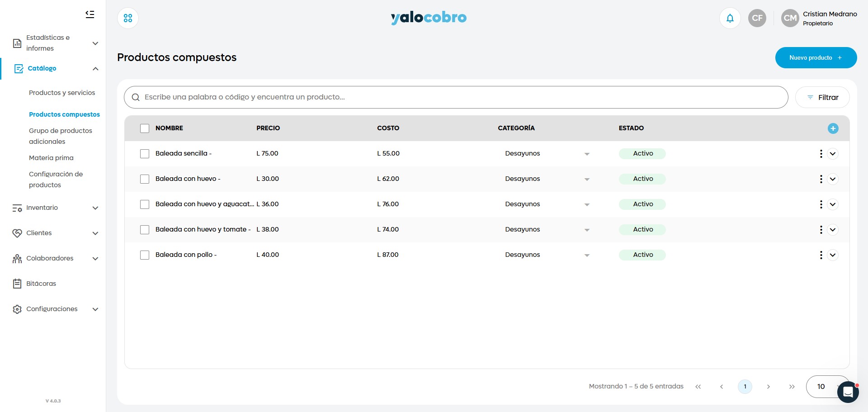Open Configuración de productos
Viewport: 868px width, 412px height.
point(56,180)
